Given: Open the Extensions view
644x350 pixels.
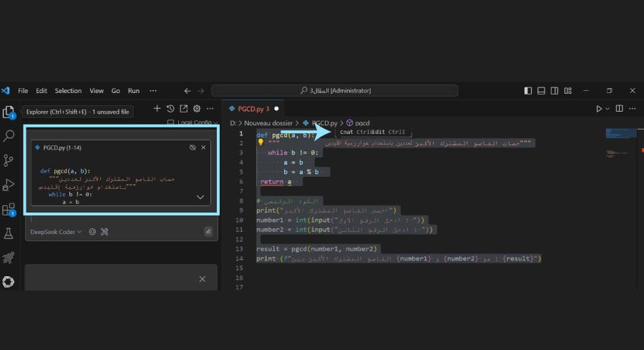Looking at the screenshot, I should coord(9,210).
